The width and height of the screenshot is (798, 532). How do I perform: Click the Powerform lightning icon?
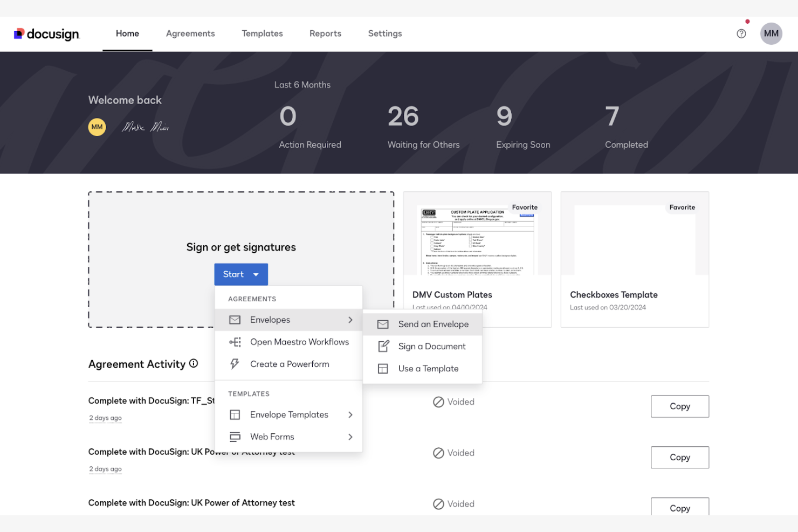(235, 364)
